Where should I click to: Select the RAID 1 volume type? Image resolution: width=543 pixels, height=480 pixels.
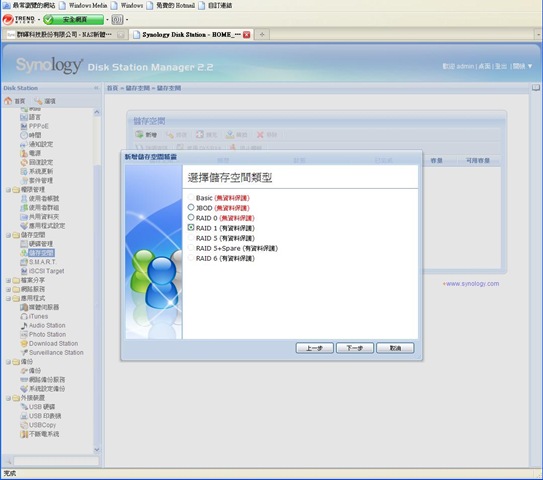[191, 228]
